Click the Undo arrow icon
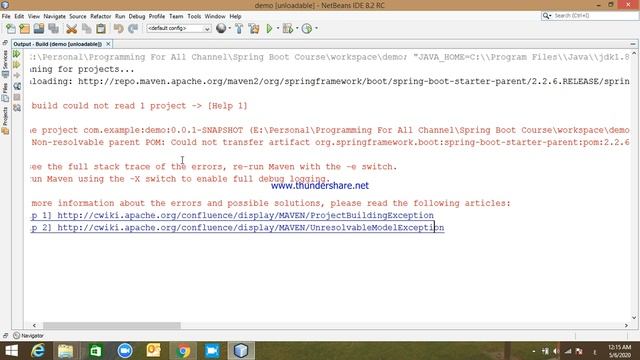This screenshot has width=640, height=360. click(118, 29)
